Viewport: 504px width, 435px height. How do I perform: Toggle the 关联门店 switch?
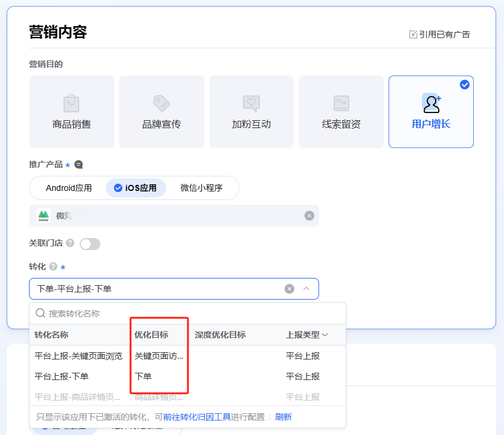coord(90,244)
